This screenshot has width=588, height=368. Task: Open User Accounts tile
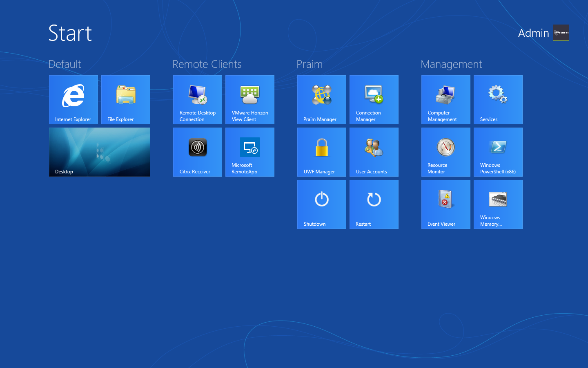coord(374,152)
